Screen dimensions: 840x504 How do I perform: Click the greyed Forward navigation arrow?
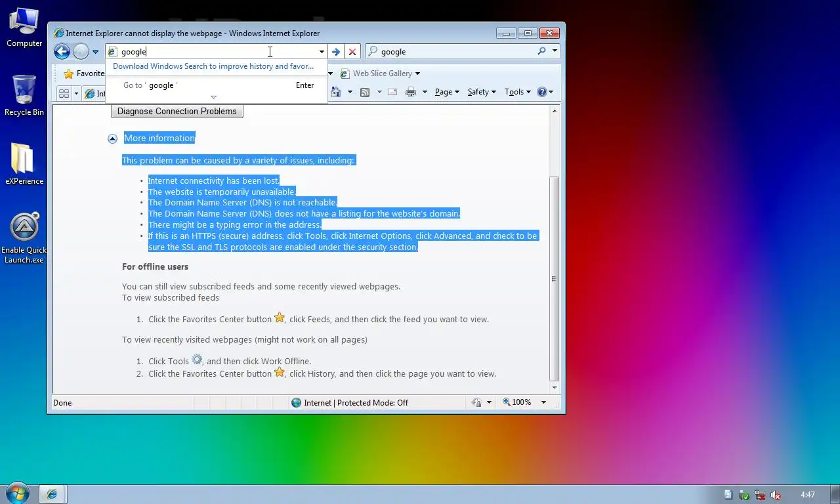pos(81,51)
